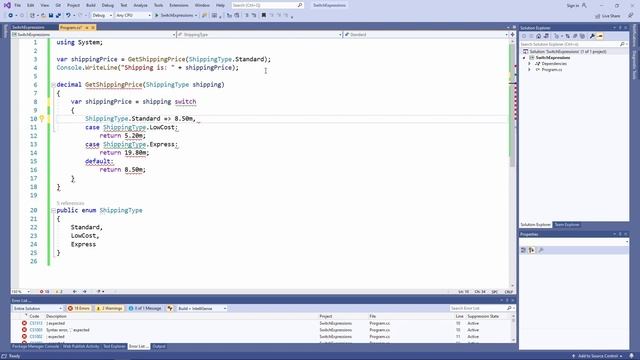
Task: Toggle the 2 Warnings filter
Action: pyautogui.click(x=109, y=309)
